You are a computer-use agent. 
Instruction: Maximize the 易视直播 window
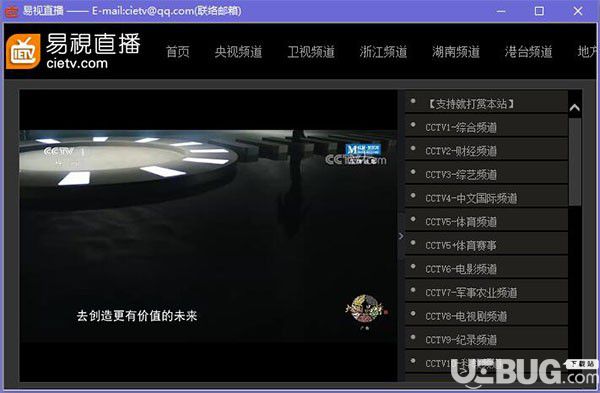539,11
